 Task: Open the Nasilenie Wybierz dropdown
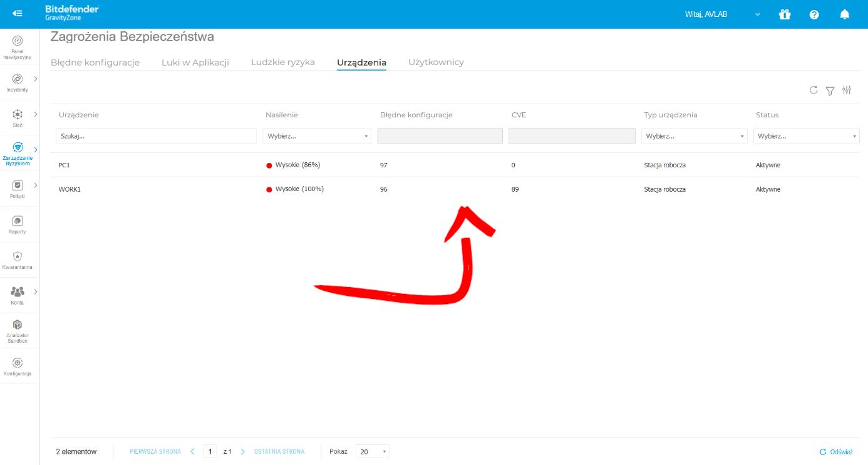(317, 136)
